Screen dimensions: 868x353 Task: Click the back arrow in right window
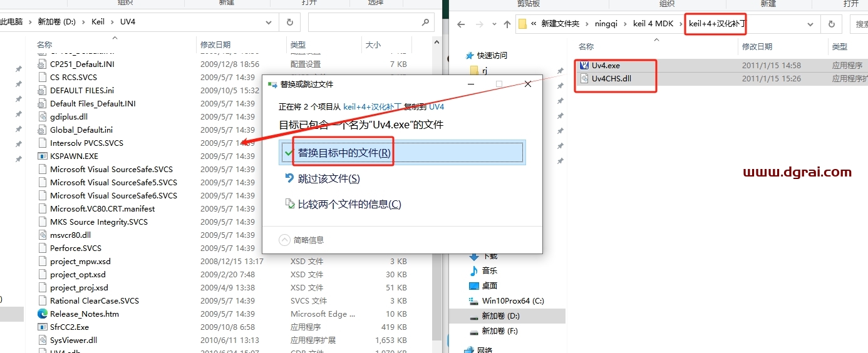pyautogui.click(x=461, y=24)
